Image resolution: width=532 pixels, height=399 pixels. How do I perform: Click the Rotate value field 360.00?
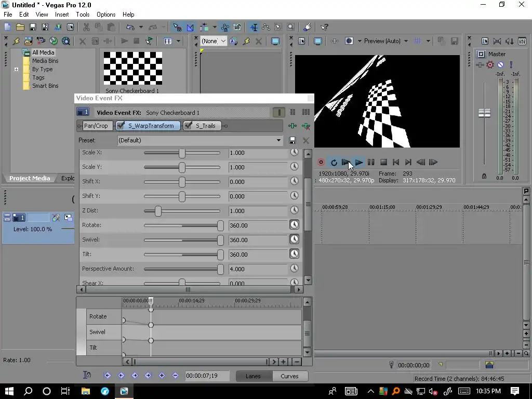[x=258, y=225]
